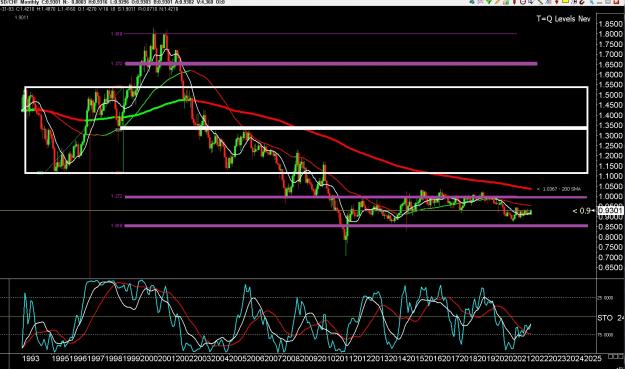Click the 1993 year label on time axis
The width and height of the screenshot is (625, 369).
31,359
